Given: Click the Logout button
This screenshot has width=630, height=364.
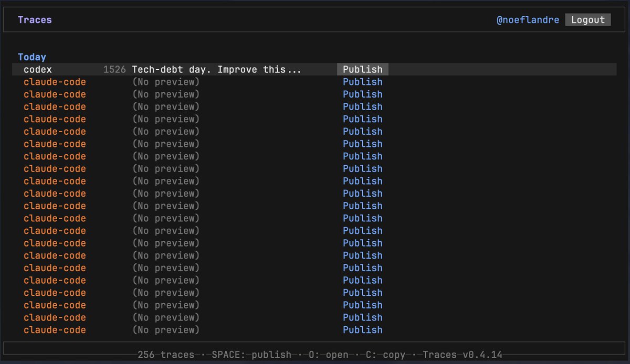Looking at the screenshot, I should point(588,20).
